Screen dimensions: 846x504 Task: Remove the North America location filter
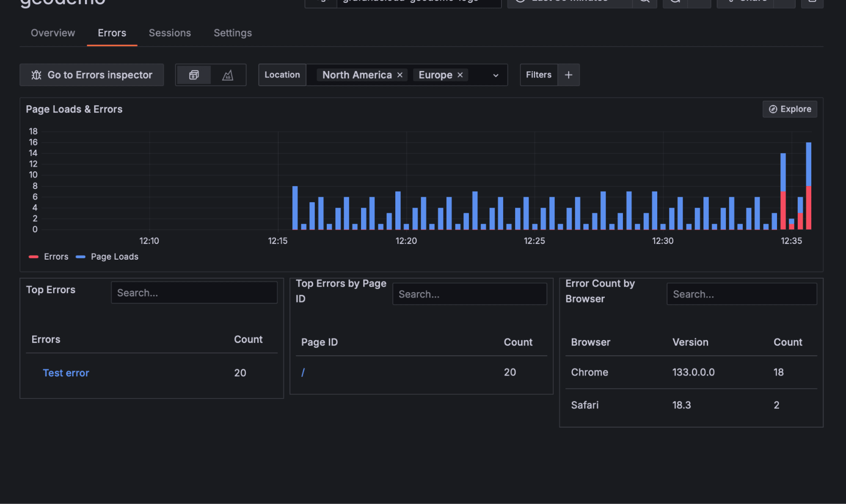(400, 75)
